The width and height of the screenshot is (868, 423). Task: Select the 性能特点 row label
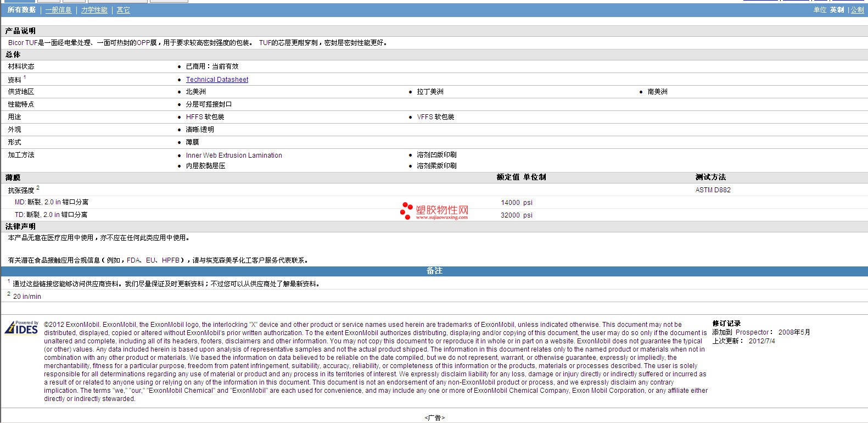click(21, 104)
